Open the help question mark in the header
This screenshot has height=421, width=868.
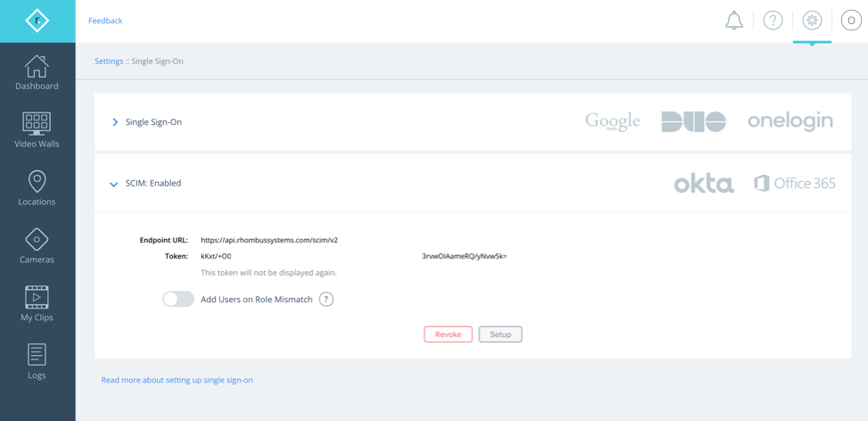[773, 21]
